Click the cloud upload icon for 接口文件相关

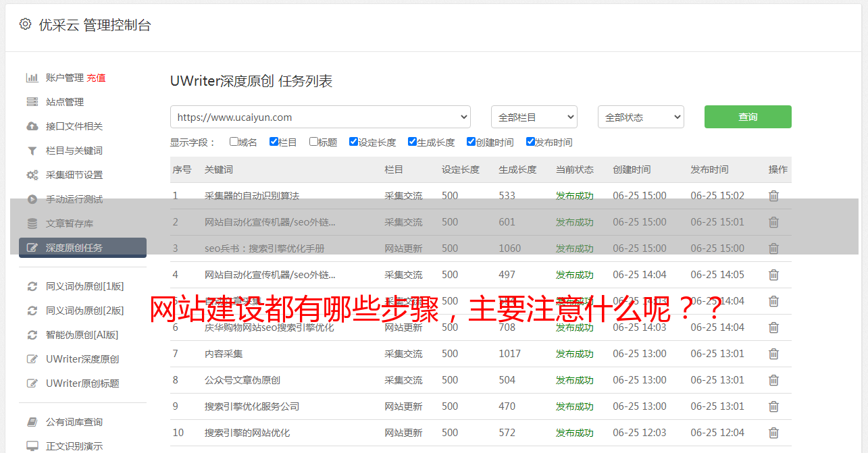coord(32,126)
